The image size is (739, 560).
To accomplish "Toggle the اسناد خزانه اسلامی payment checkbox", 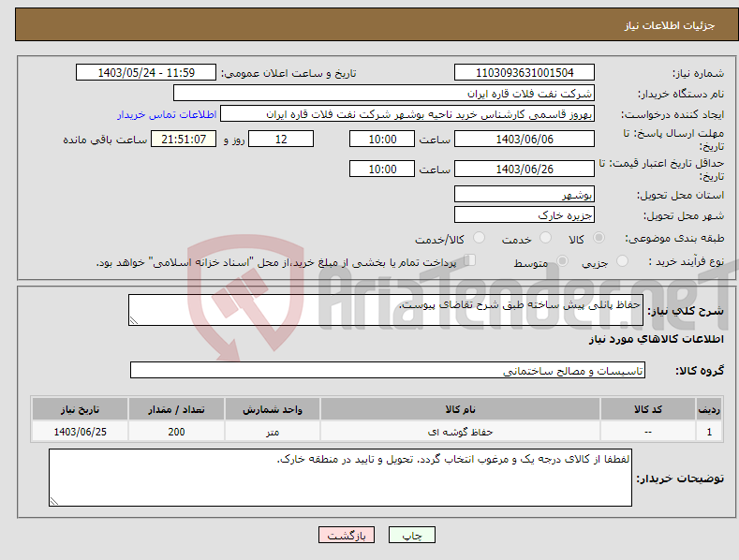I will click(470, 259).
